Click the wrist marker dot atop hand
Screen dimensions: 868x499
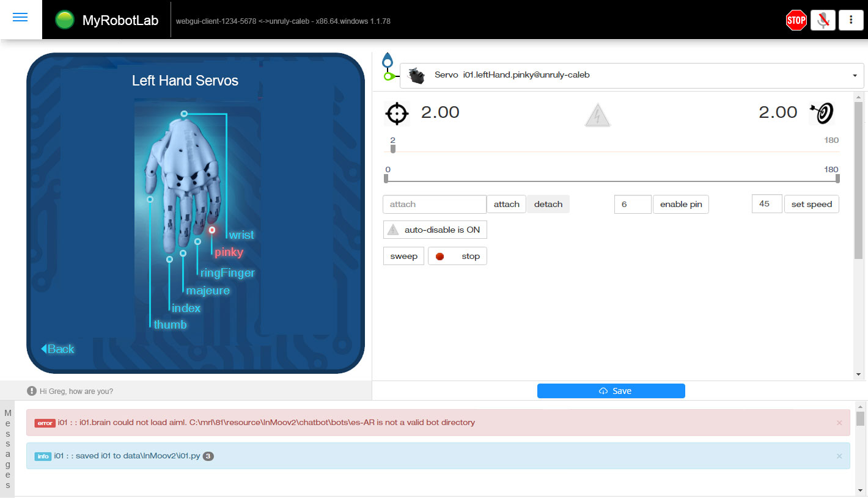[184, 114]
